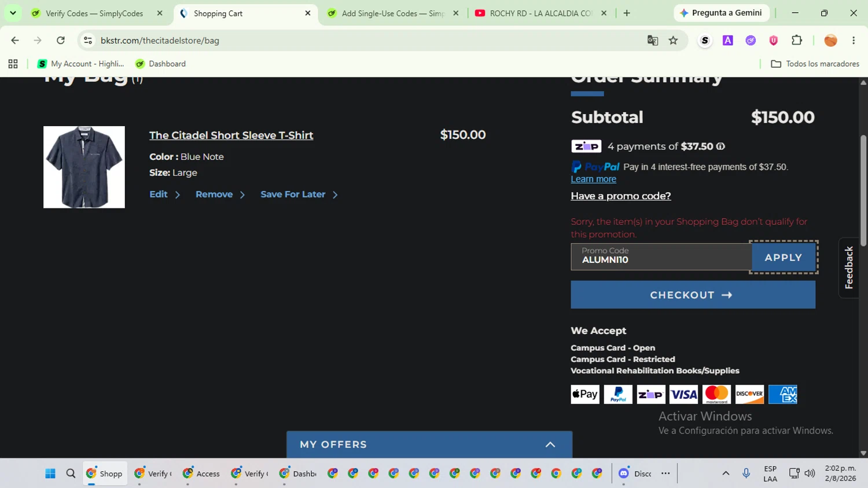
Task: Show taskbar overflow apps (three dots)
Action: (665, 474)
